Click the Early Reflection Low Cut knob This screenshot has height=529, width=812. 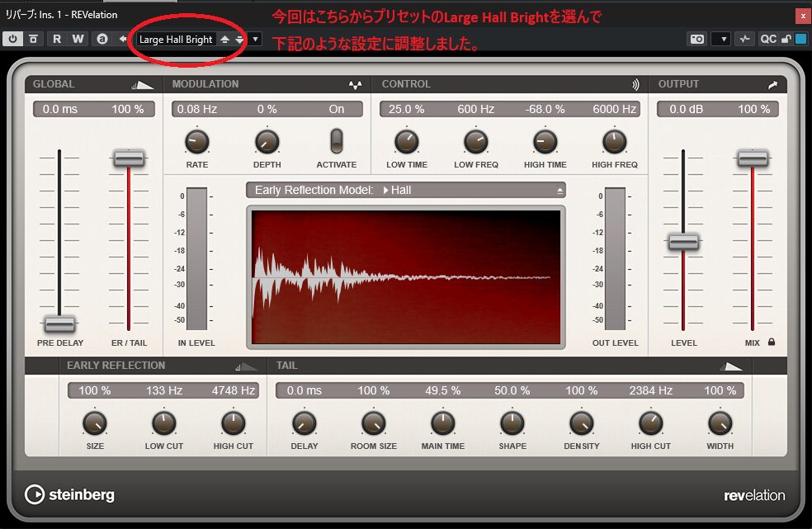(164, 423)
